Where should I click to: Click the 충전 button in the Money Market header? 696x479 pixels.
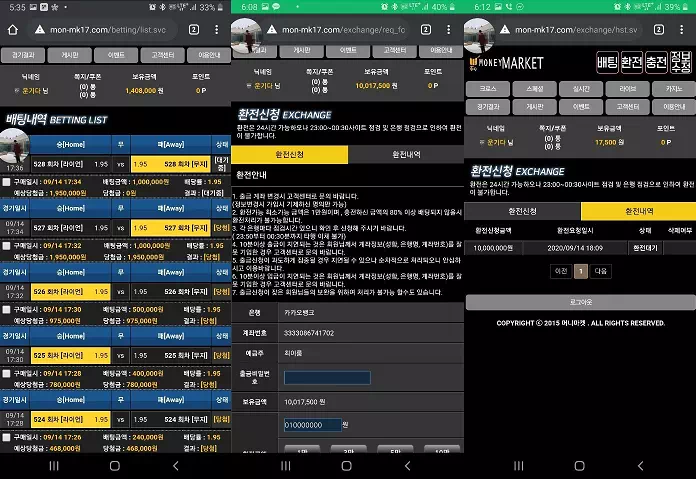(656, 63)
